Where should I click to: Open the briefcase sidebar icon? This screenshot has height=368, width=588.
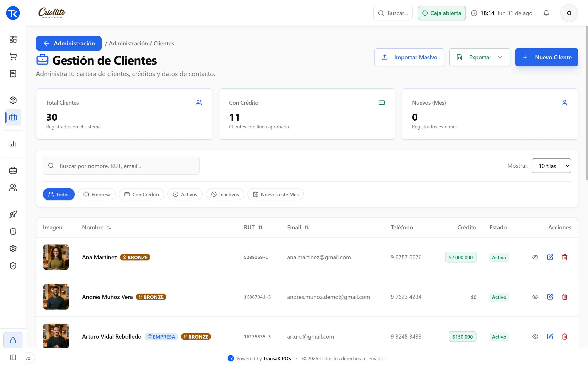coord(13,170)
